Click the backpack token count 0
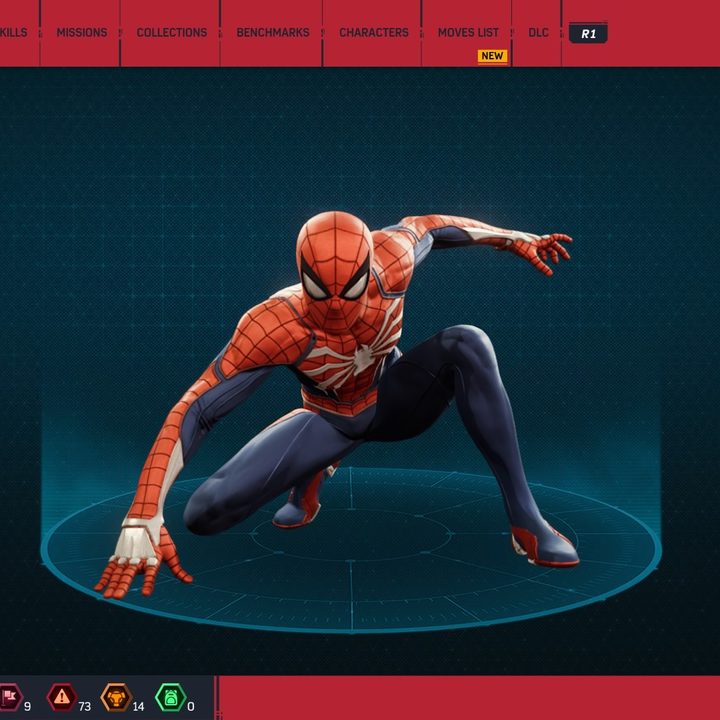 coord(191,706)
